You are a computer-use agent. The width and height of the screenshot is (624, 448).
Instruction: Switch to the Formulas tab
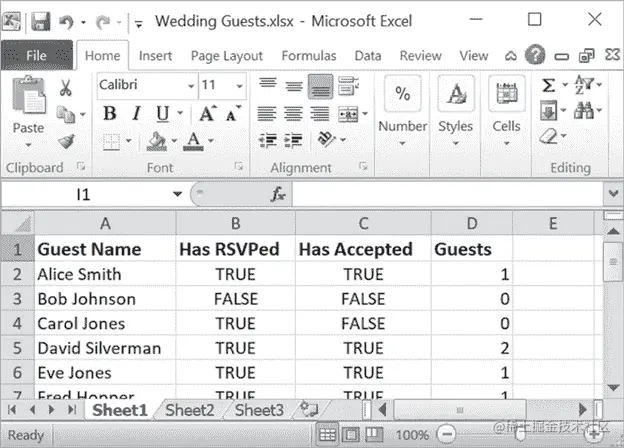click(x=309, y=56)
